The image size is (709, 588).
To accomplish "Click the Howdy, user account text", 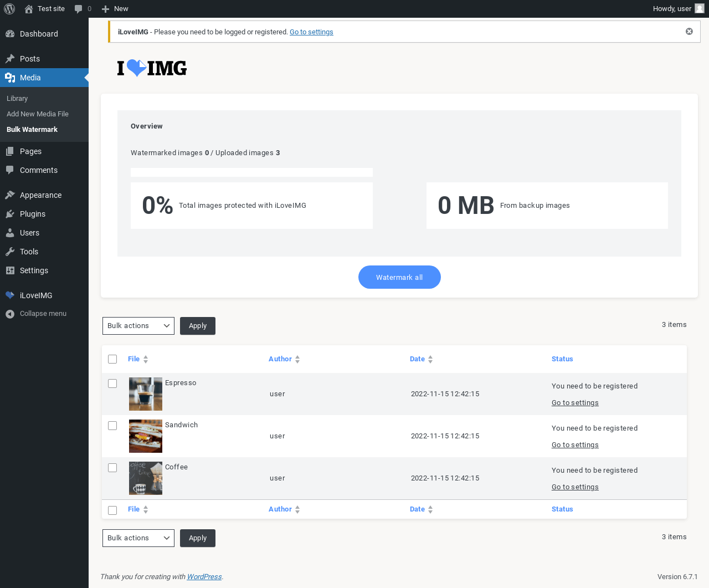I will (x=672, y=9).
